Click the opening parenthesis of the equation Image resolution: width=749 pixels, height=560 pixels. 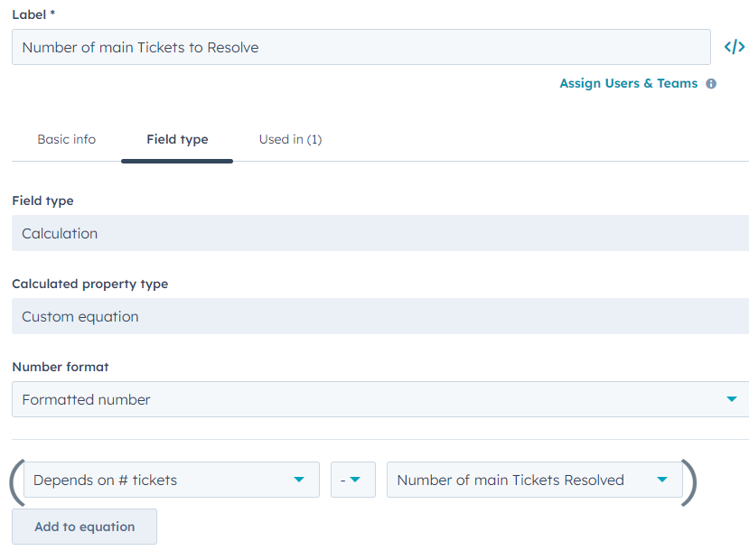point(15,482)
